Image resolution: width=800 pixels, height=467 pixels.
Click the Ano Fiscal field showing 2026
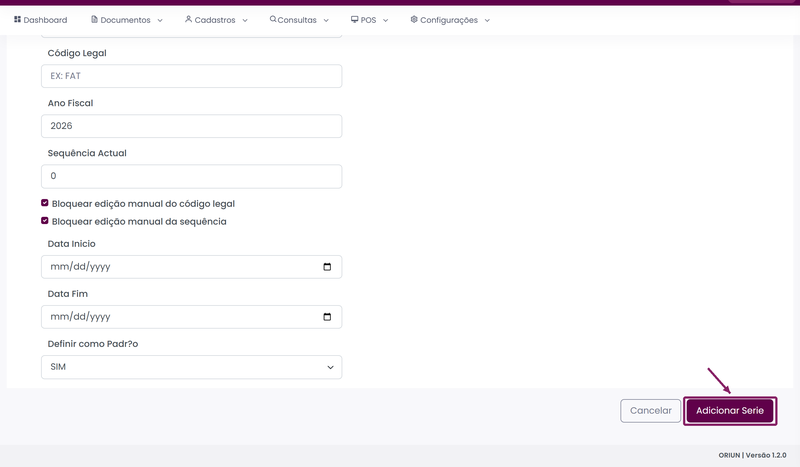tap(191, 126)
